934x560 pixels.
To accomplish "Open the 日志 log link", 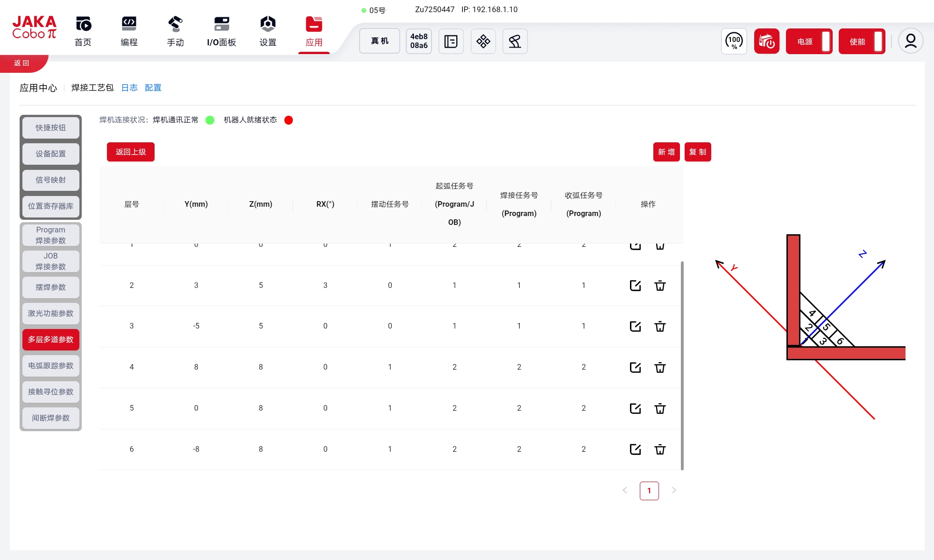I will coord(129,88).
